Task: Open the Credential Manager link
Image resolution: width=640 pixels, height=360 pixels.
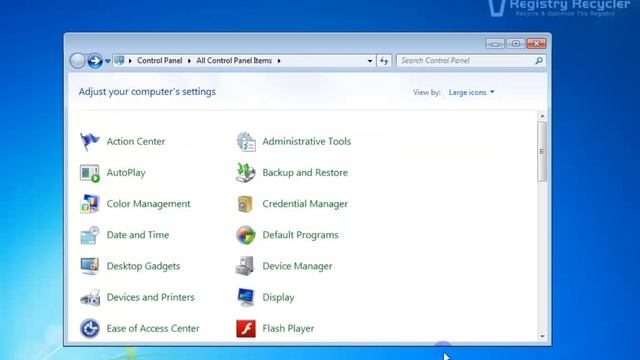Action: coord(305,204)
